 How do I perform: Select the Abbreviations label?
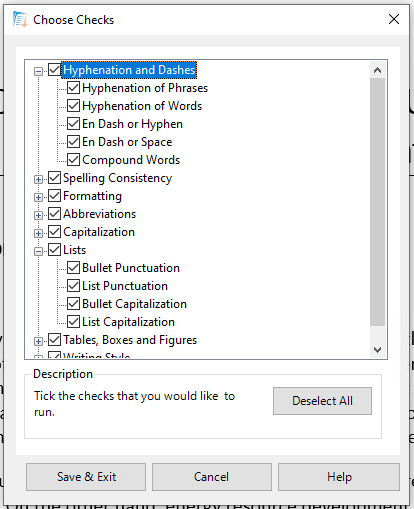point(99,214)
